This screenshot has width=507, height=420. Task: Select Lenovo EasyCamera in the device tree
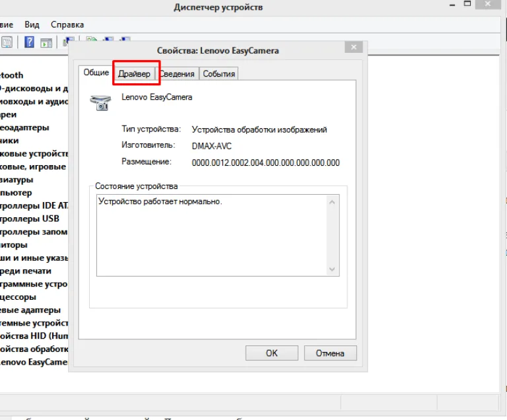[x=34, y=362]
